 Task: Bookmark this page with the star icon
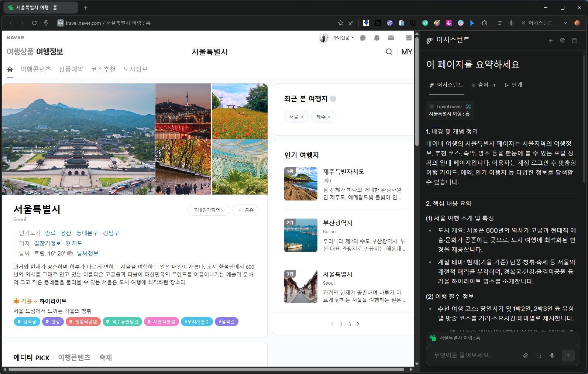[x=341, y=23]
